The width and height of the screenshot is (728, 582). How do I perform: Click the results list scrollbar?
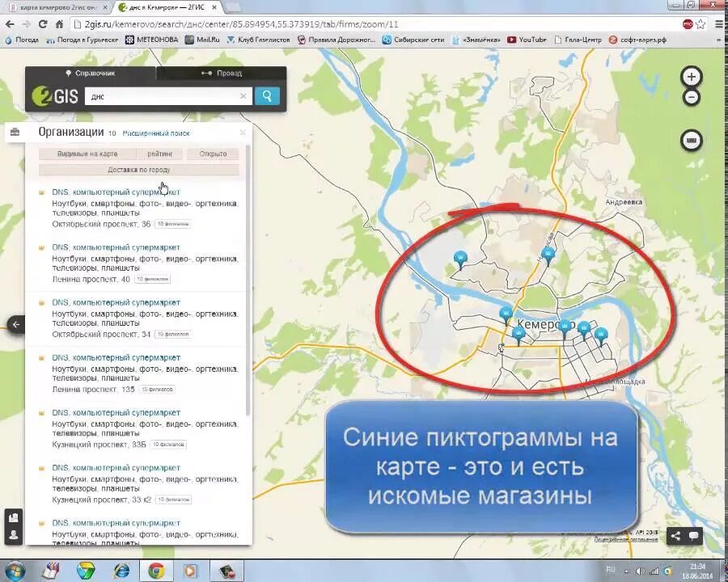click(248, 280)
